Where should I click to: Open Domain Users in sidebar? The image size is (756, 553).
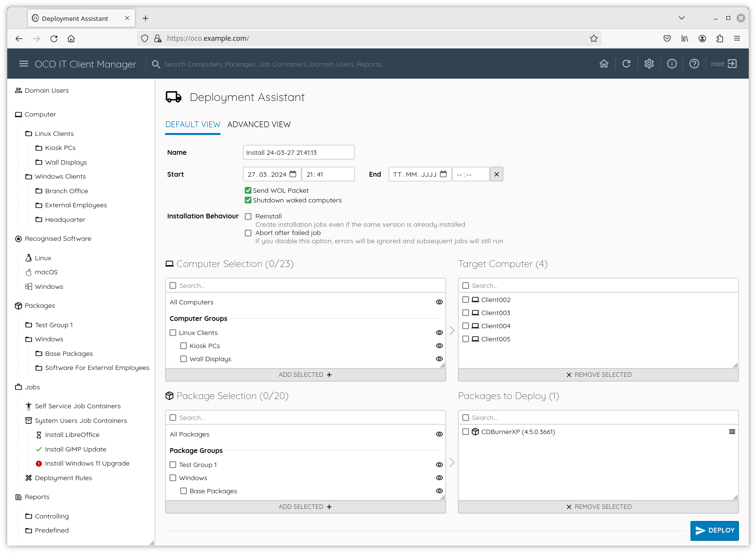click(42, 91)
